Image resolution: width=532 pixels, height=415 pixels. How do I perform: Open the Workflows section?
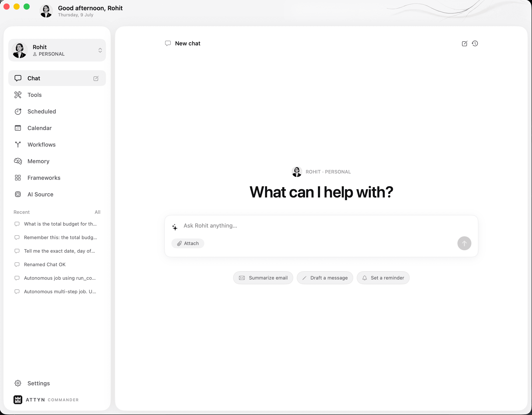pos(57,145)
